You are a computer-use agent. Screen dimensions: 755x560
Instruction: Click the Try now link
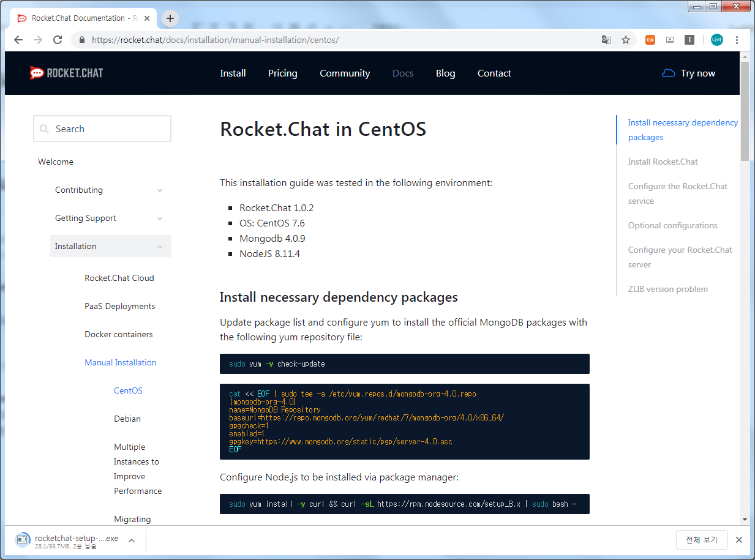pos(698,73)
